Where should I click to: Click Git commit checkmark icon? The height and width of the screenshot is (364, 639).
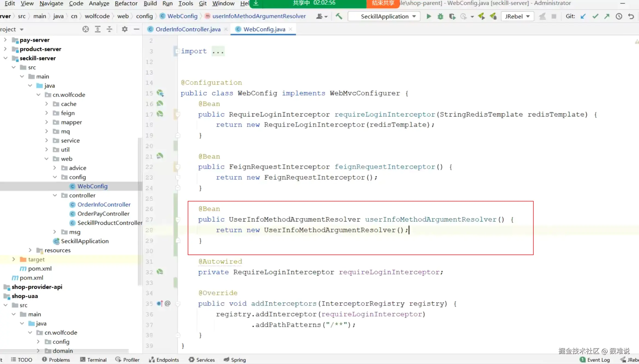coord(595,16)
